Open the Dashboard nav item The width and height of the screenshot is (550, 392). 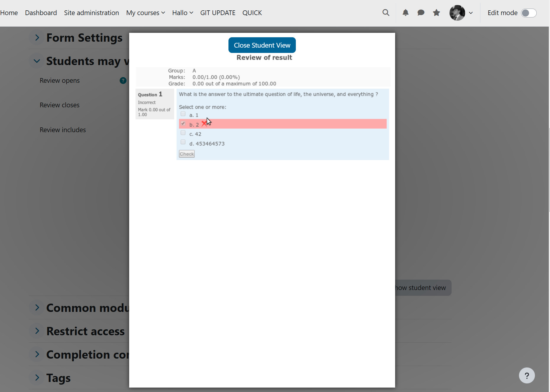click(x=41, y=13)
